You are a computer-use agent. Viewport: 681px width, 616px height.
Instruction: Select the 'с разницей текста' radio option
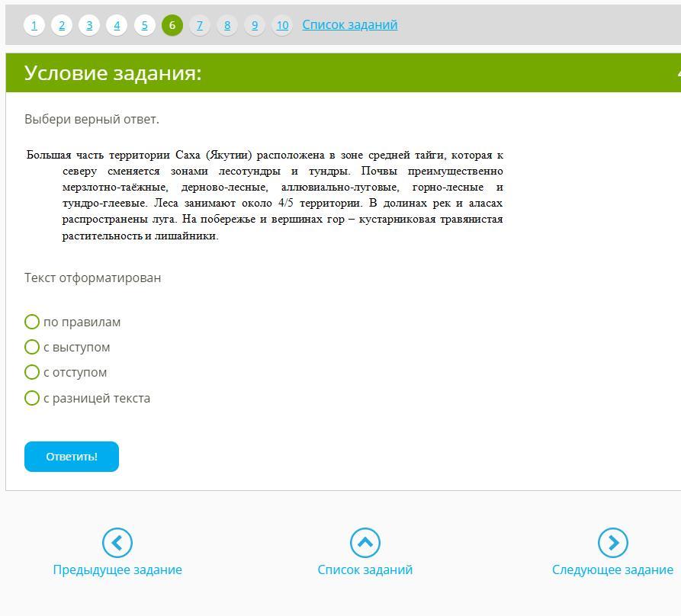(32, 398)
